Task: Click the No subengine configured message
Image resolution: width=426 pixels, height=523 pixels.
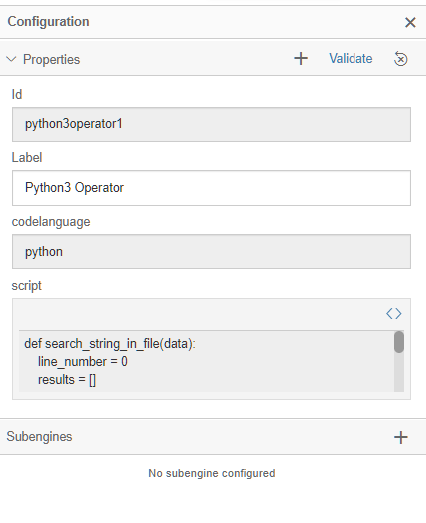Action: [x=212, y=473]
